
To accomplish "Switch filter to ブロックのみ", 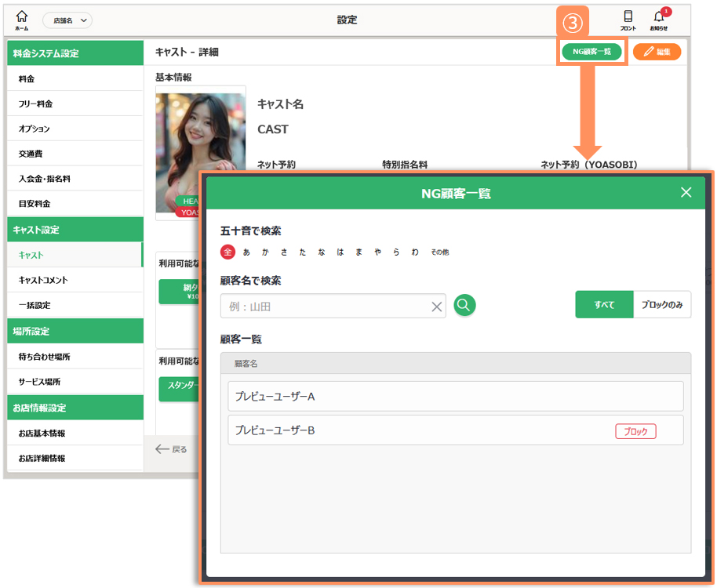I will point(661,305).
